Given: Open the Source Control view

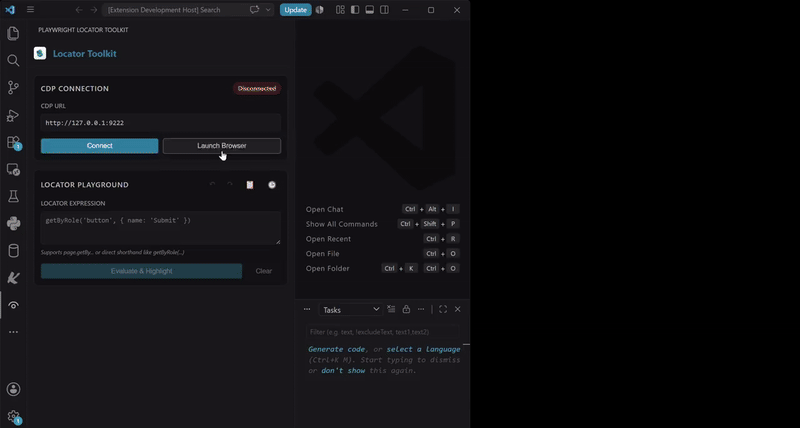Looking at the screenshot, I should 13,88.
